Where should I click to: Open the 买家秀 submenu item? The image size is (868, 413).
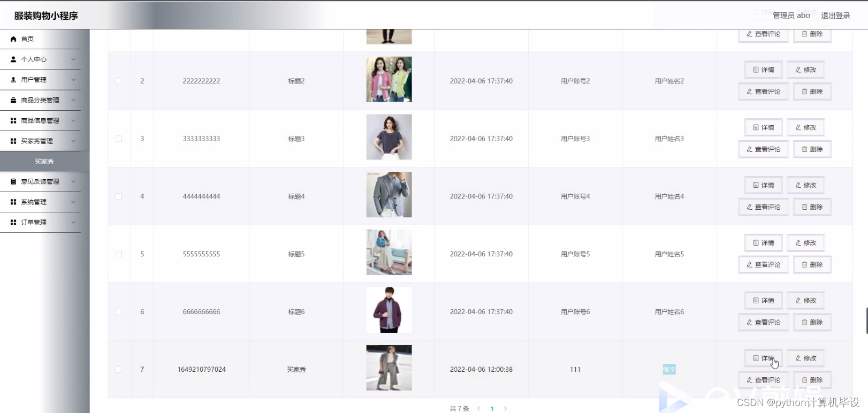coord(44,162)
